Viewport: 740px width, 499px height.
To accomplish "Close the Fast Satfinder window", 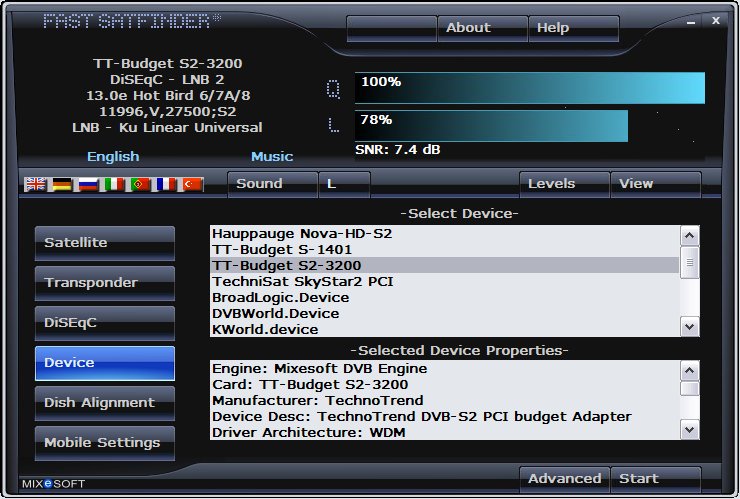I will tap(716, 20).
